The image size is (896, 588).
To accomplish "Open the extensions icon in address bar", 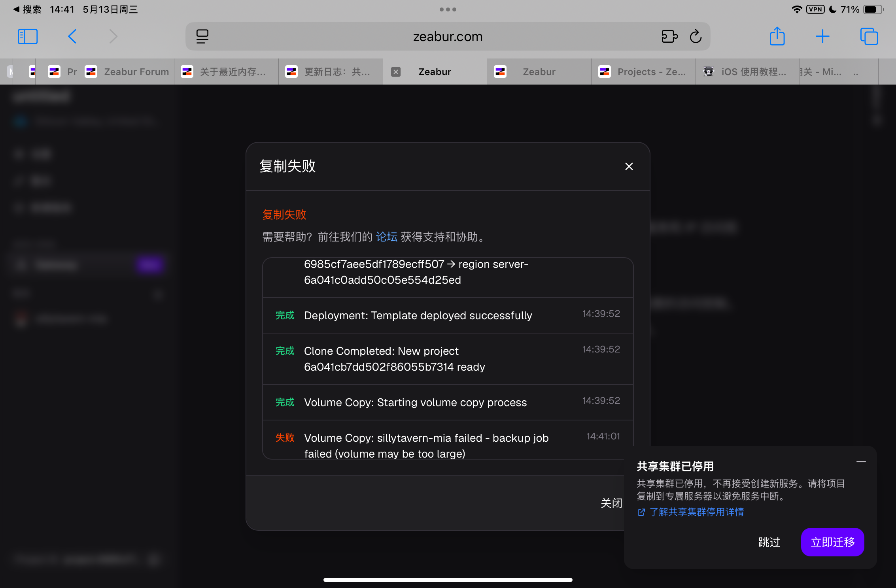I will click(x=669, y=36).
